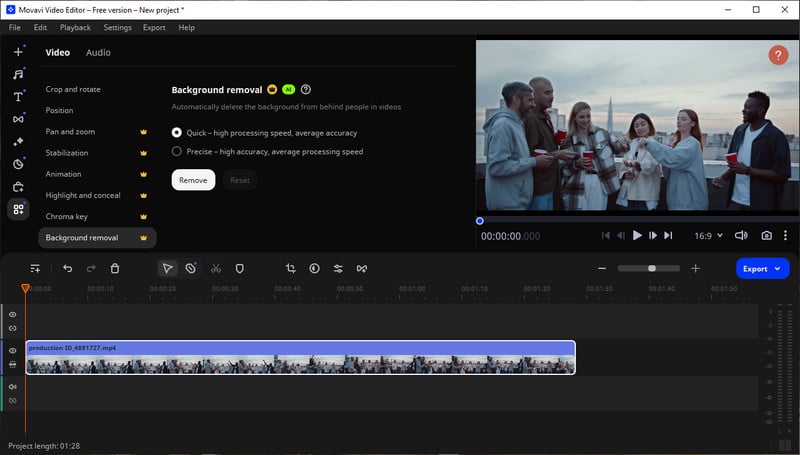Image resolution: width=800 pixels, height=455 pixels.
Task: Select the More tools grid icon
Action: click(18, 209)
